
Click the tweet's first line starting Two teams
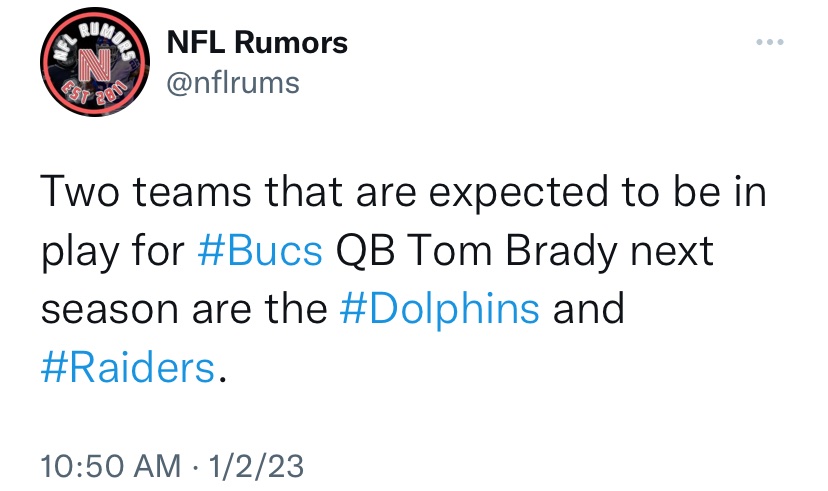(x=403, y=193)
